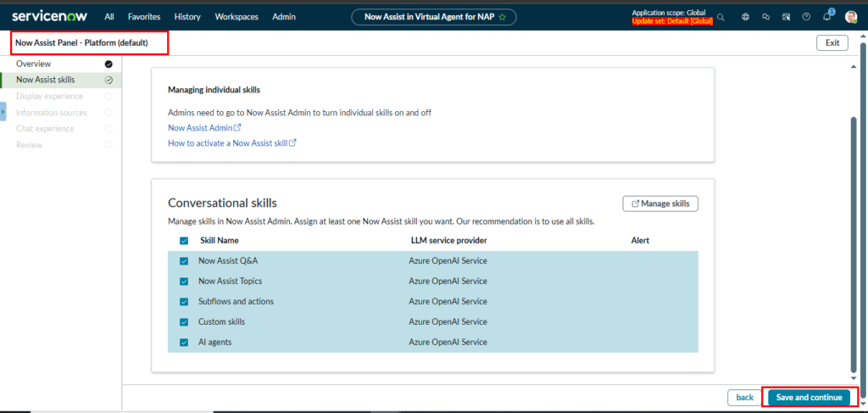The image size is (868, 413).
Task: Click the user avatar profile picture
Action: (851, 16)
